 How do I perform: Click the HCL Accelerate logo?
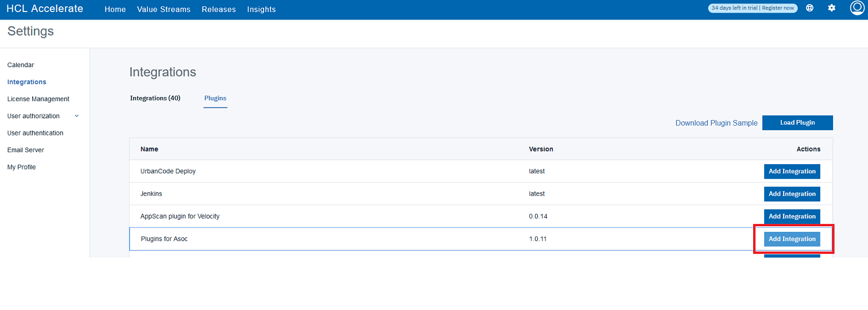(45, 9)
